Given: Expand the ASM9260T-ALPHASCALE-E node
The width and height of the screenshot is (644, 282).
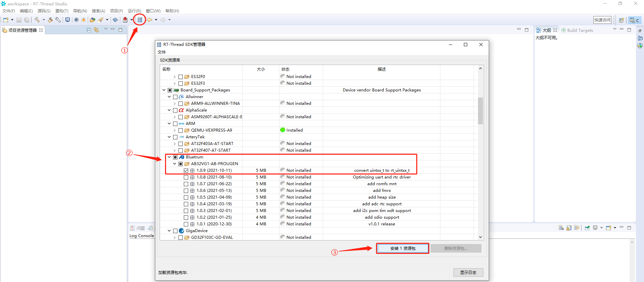Looking at the screenshot, I should pyautogui.click(x=175, y=117).
